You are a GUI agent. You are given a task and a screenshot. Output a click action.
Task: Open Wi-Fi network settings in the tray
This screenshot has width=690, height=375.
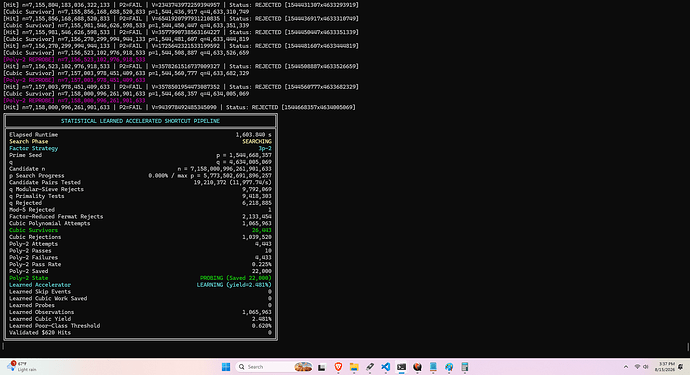(x=637, y=367)
